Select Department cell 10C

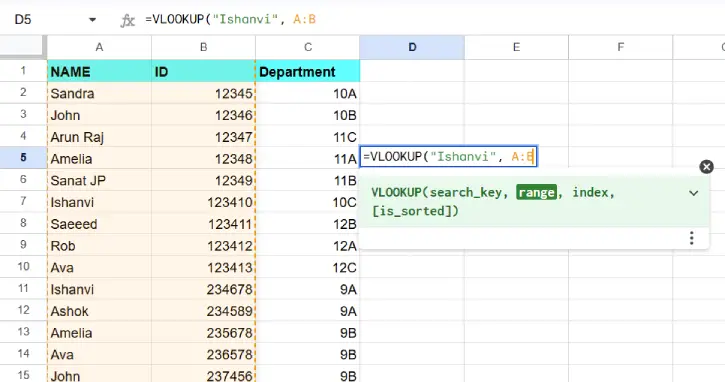pyautogui.click(x=308, y=202)
